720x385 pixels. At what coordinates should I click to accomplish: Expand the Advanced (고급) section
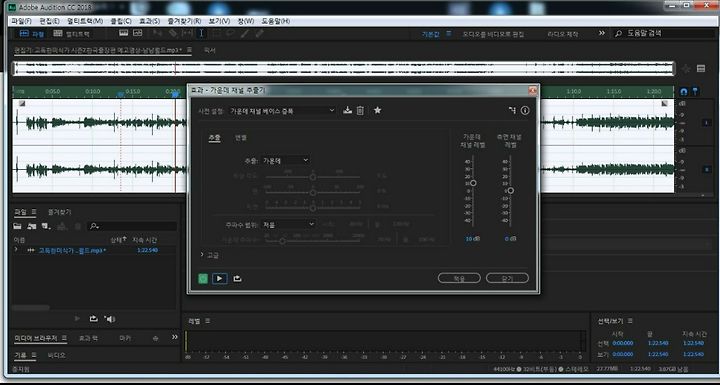(203, 255)
